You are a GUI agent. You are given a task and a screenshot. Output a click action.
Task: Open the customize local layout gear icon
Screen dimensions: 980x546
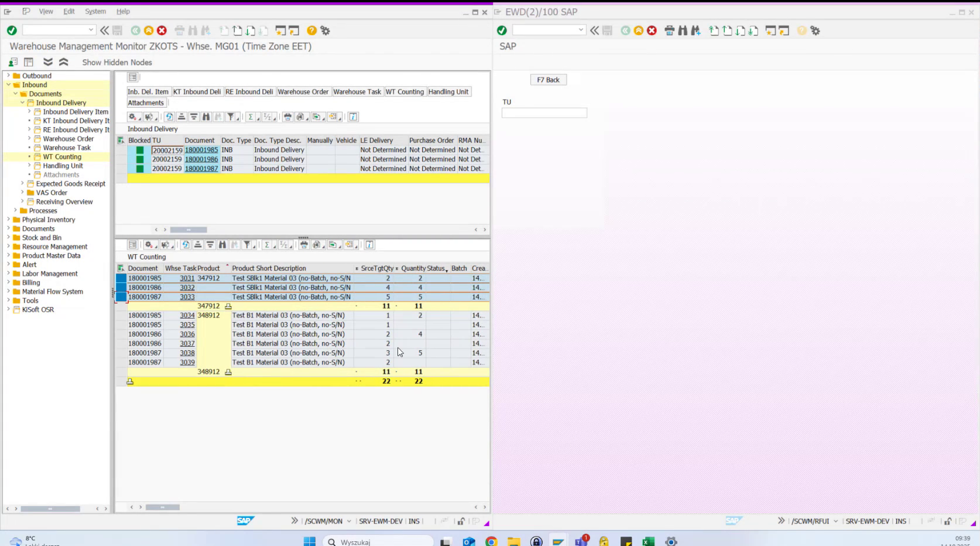click(x=324, y=30)
